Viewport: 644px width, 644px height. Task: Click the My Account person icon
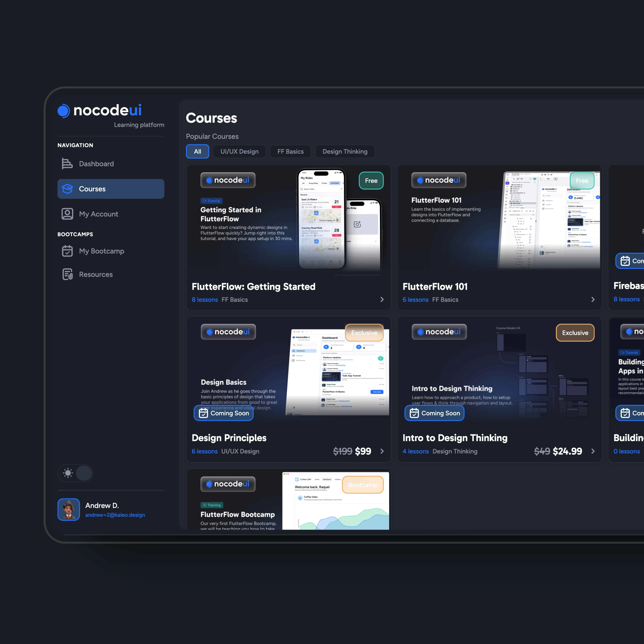pyautogui.click(x=67, y=214)
